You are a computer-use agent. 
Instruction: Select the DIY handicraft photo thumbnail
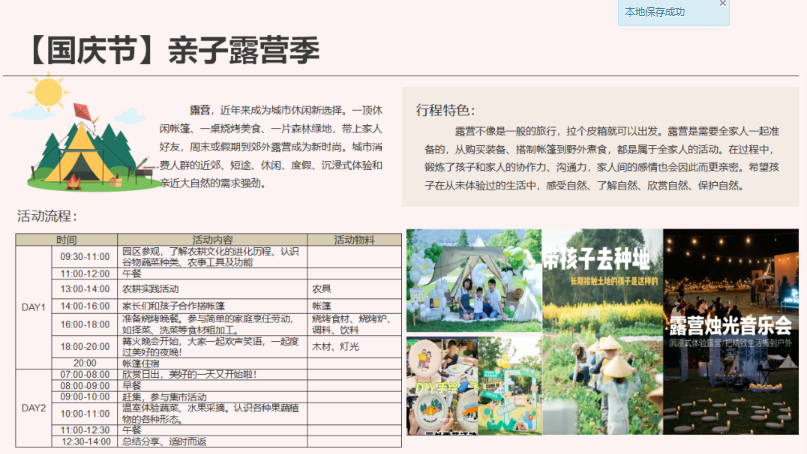click(440, 385)
